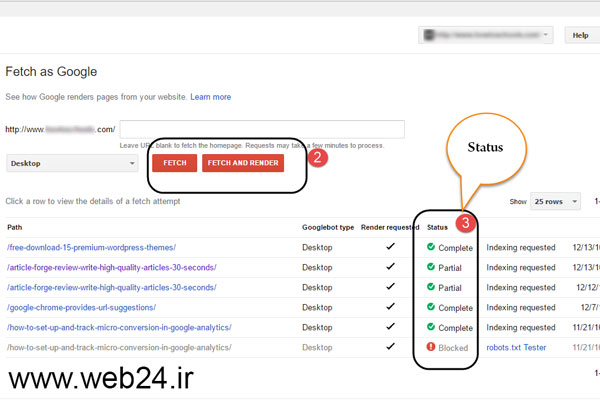Open the visited purple article-forge-review path link
600x400 pixels.
click(112, 268)
